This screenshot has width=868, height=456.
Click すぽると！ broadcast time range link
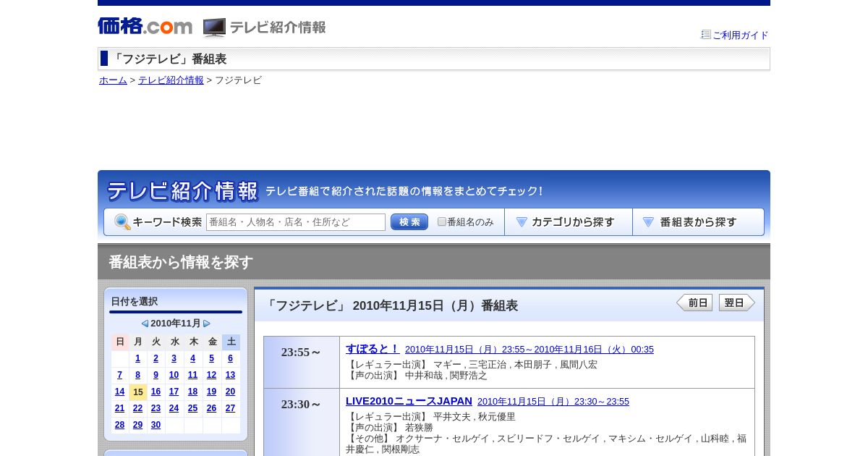click(x=529, y=349)
